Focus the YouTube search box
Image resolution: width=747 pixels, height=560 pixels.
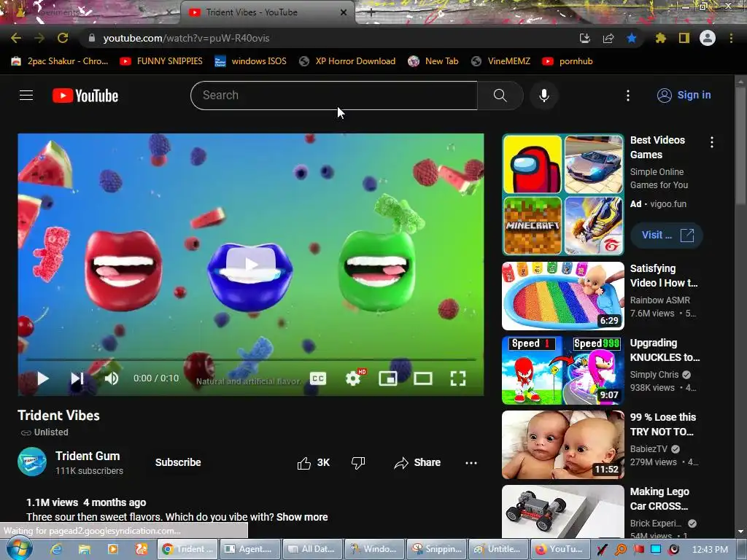pyautogui.click(x=334, y=96)
